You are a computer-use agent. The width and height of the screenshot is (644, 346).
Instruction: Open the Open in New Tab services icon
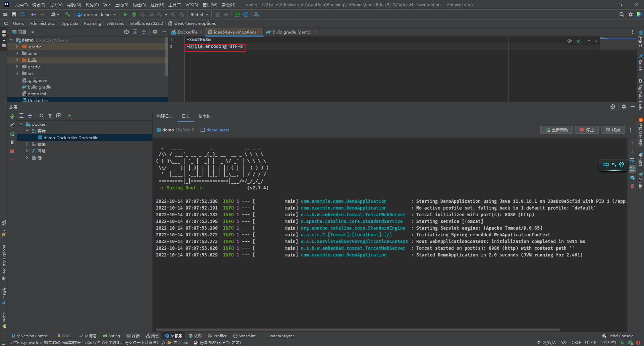(59, 116)
